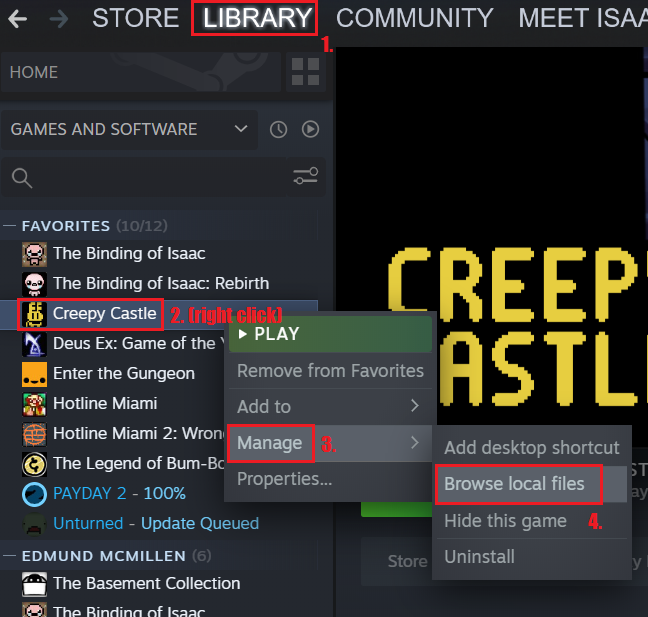Choose Uninstall from Manage submenu
Image resolution: width=648 pixels, height=617 pixels.
pyautogui.click(x=531, y=557)
